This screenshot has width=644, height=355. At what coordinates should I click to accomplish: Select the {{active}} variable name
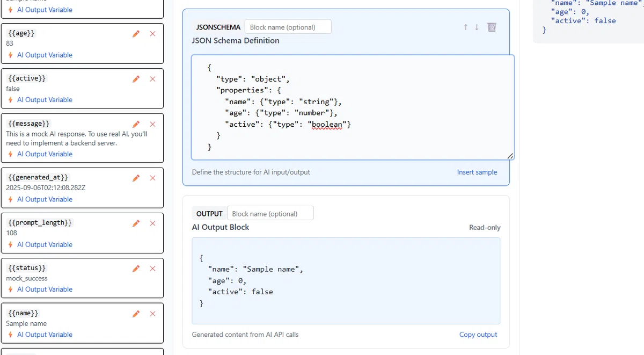27,78
